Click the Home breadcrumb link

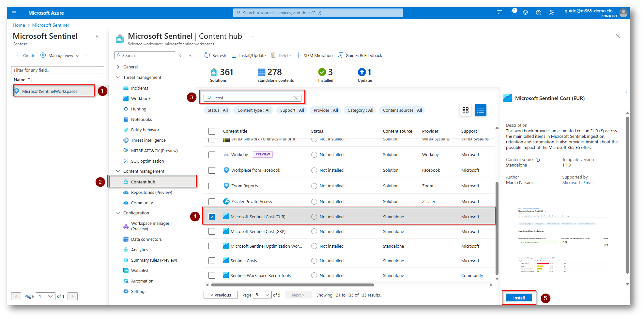(x=19, y=25)
